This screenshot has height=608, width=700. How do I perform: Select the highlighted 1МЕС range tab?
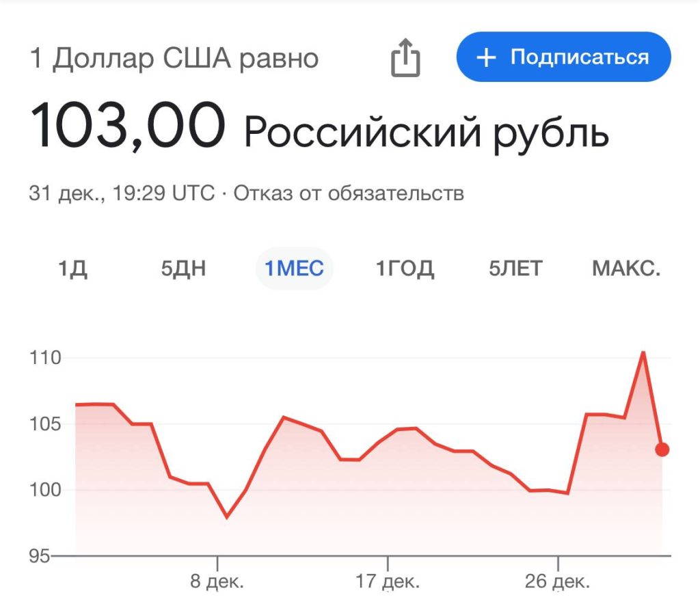pyautogui.click(x=295, y=268)
